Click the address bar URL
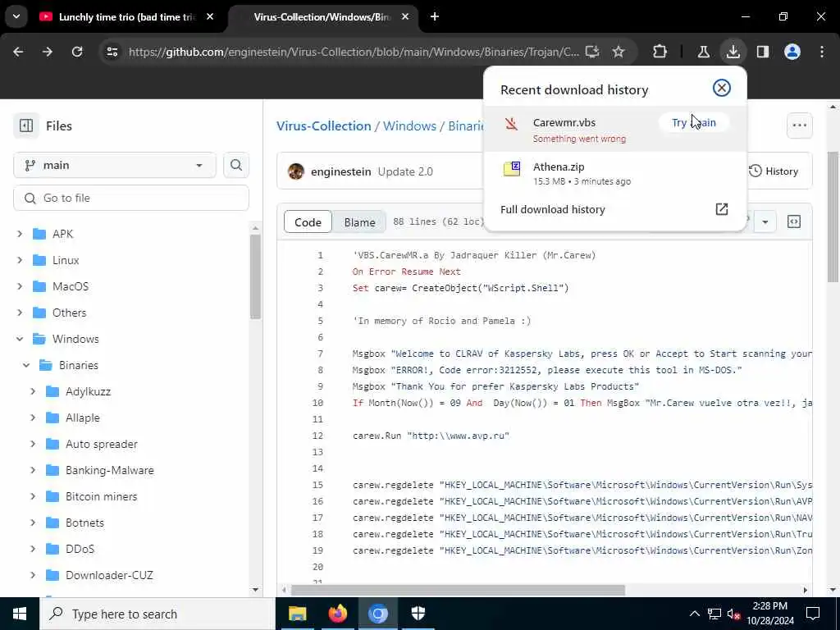840x630 pixels. (x=354, y=52)
